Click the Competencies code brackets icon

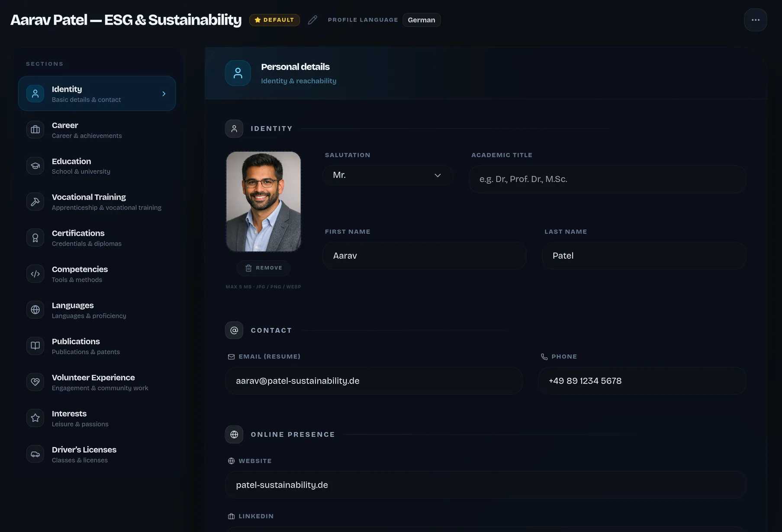pyautogui.click(x=35, y=274)
